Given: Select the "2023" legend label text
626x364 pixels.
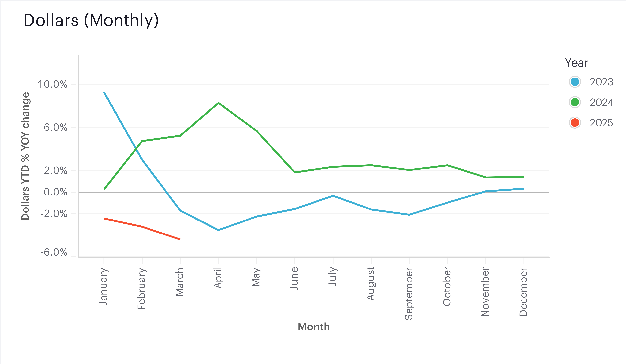Looking at the screenshot, I should coord(601,82).
